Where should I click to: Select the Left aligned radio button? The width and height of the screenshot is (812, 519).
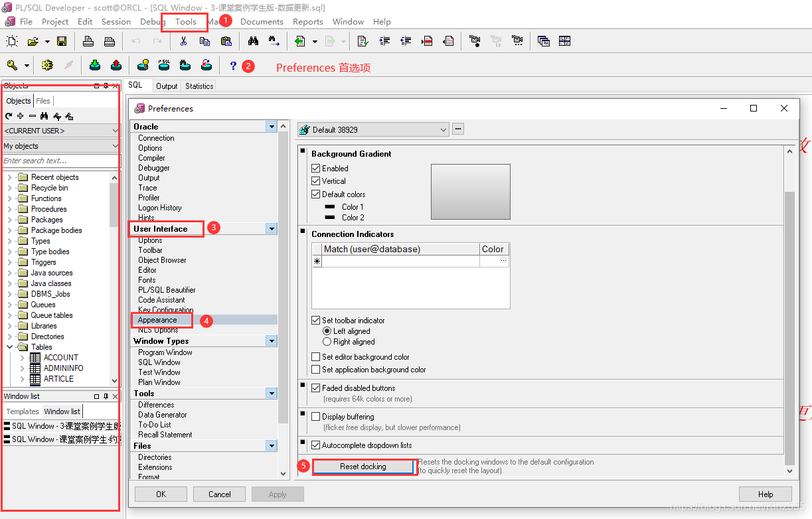[327, 331]
